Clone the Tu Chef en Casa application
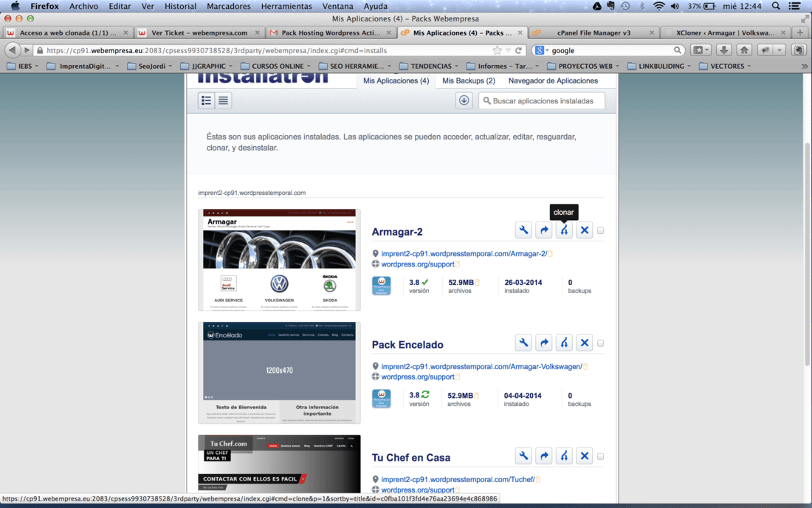Viewport: 812px width, 508px height. (x=564, y=456)
